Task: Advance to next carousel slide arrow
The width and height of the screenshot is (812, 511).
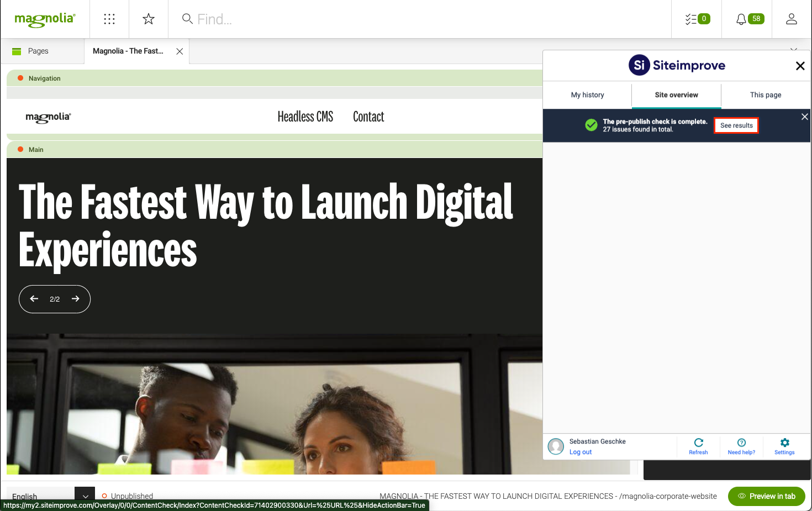Action: coord(76,299)
